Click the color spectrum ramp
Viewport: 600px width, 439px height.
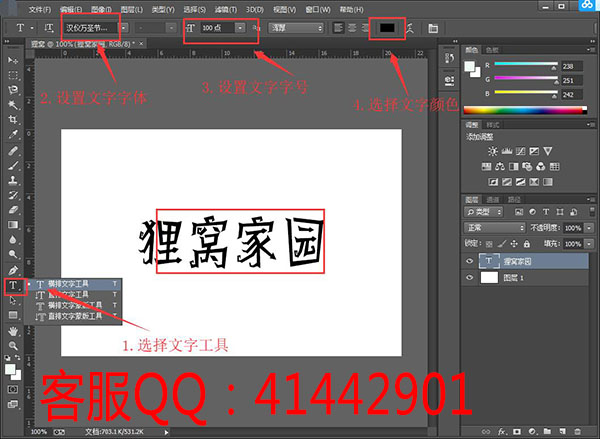point(525,110)
